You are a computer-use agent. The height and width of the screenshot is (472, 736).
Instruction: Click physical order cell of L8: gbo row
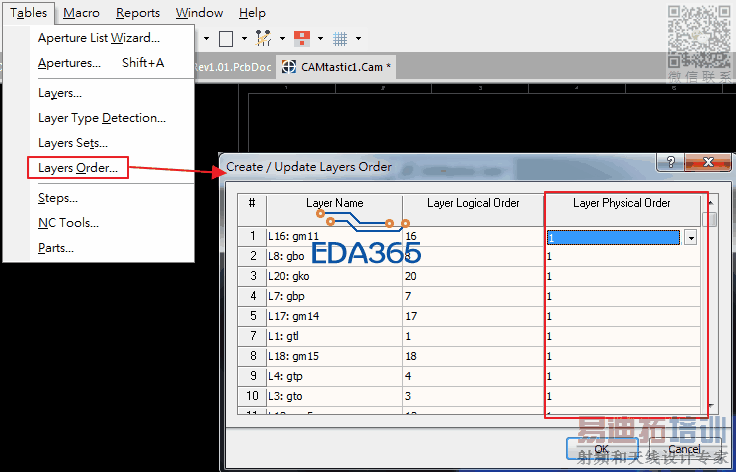pyautogui.click(x=622, y=257)
